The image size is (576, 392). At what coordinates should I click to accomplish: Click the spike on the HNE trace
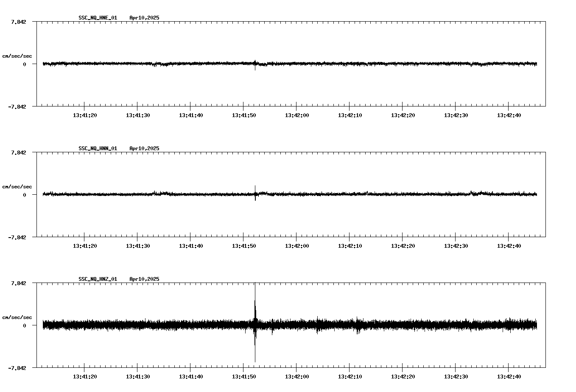pyautogui.click(x=255, y=64)
